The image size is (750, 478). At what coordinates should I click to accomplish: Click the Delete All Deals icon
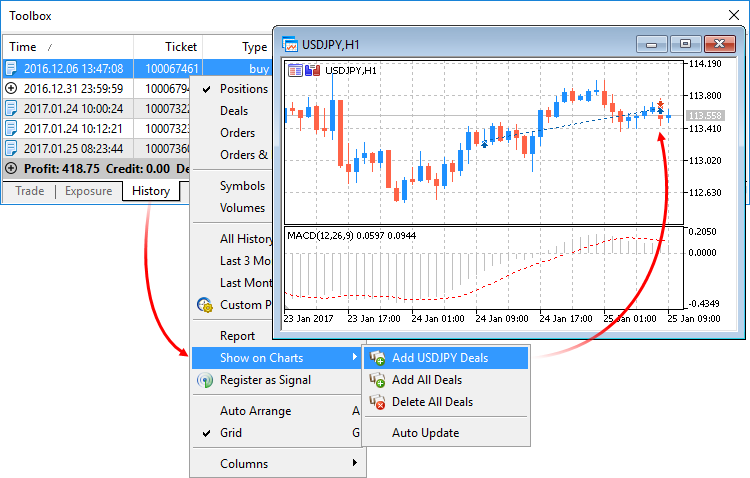coord(377,402)
